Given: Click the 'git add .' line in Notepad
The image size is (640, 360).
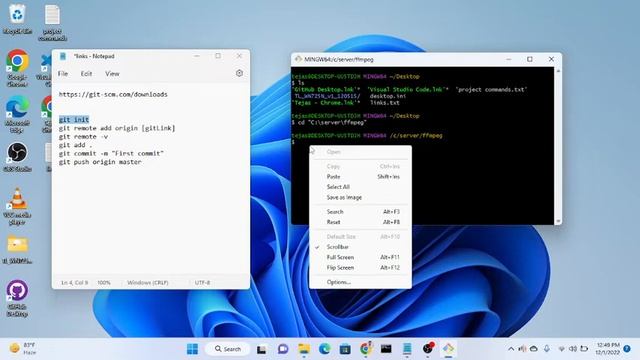Looking at the screenshot, I should tap(75, 145).
